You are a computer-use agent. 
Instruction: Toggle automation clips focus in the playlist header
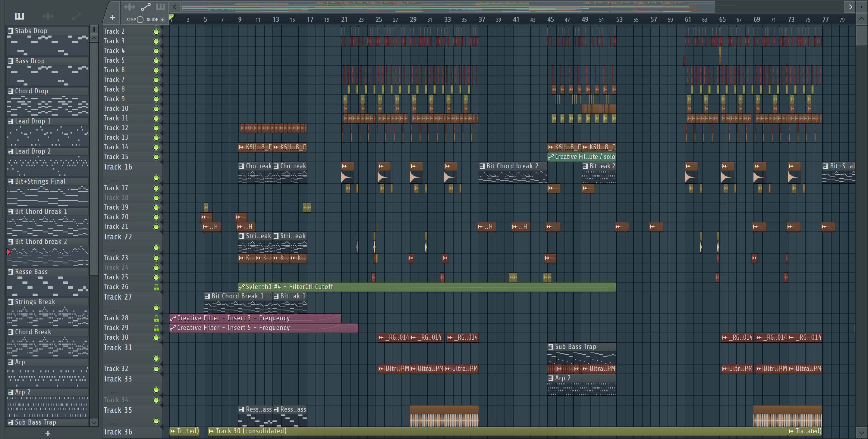146,7
